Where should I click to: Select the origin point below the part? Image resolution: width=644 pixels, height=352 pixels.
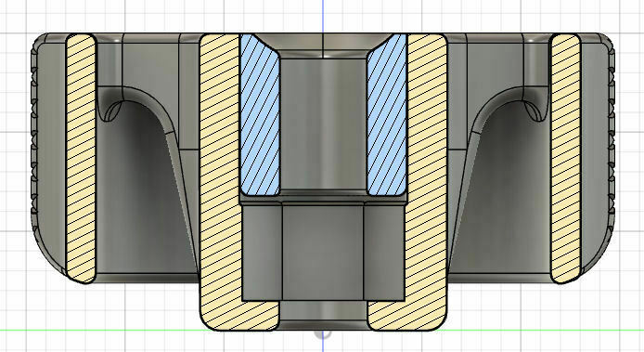pyautogui.click(x=323, y=334)
